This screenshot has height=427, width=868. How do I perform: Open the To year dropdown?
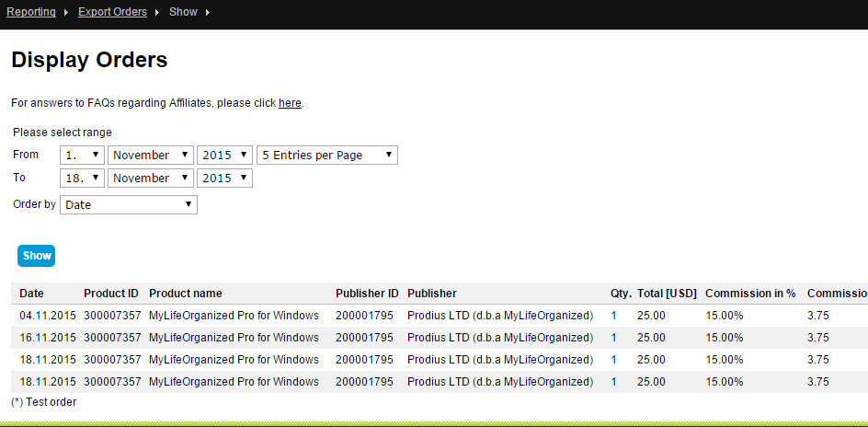[x=224, y=179]
